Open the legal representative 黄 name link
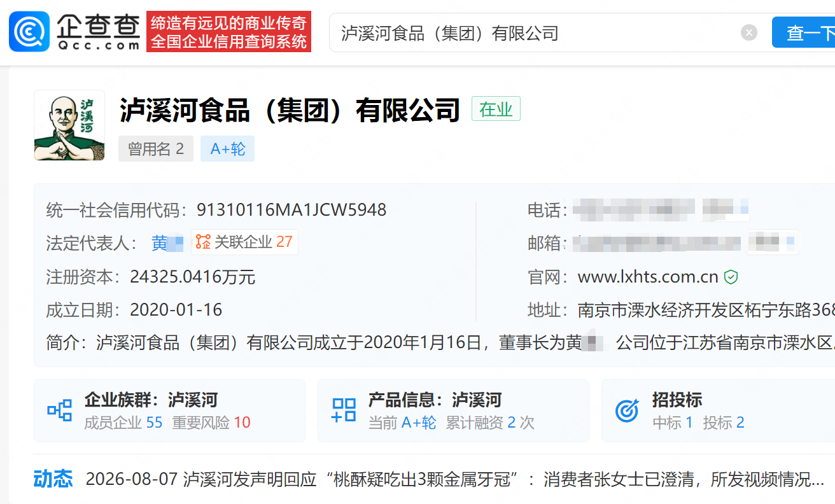This screenshot has height=504, width=835. click(x=167, y=242)
